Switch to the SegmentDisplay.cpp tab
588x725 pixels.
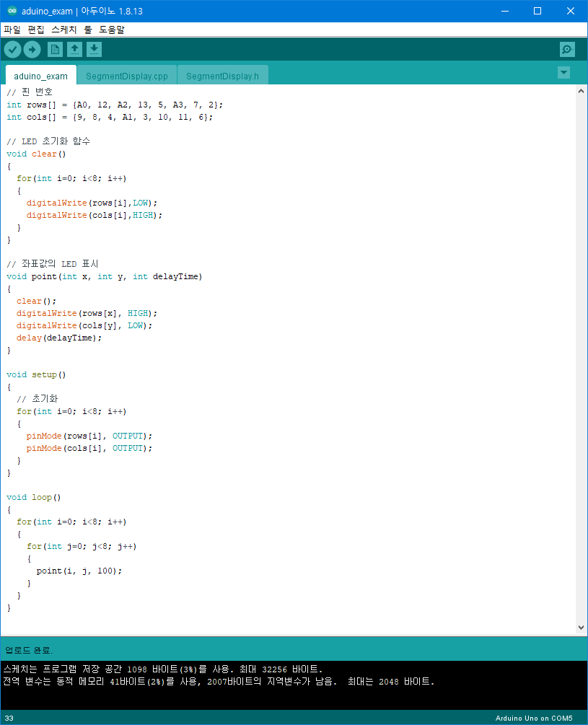coord(127,76)
